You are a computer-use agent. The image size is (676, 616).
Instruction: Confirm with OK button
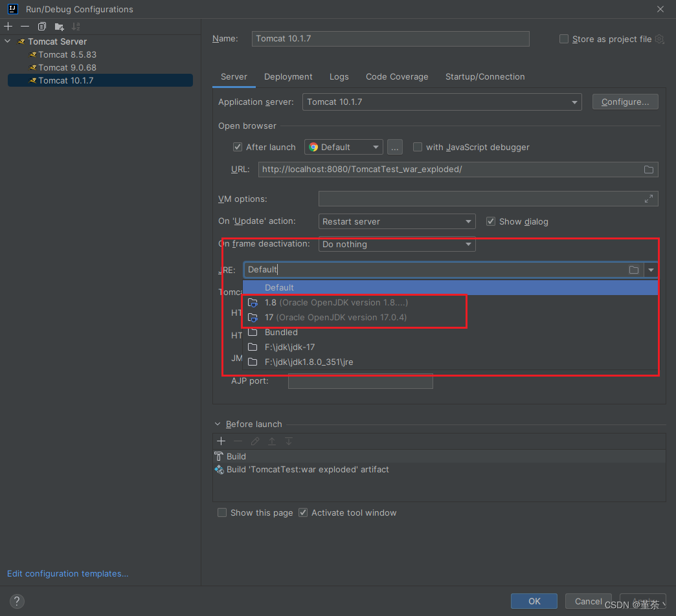click(x=534, y=601)
